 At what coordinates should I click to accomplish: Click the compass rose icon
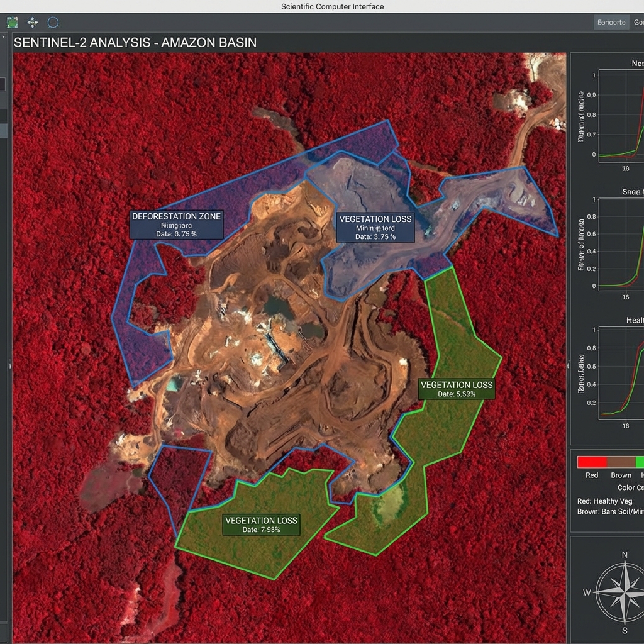coord(622,591)
